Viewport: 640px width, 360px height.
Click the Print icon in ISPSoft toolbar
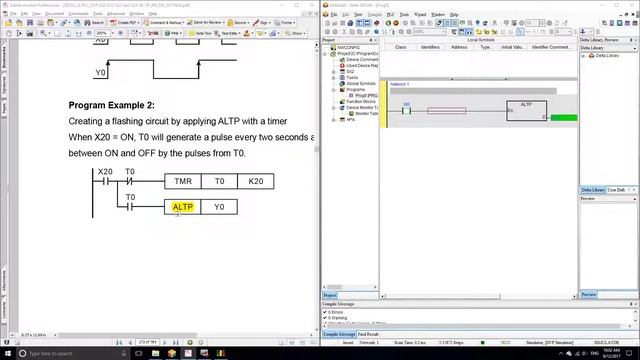point(350,23)
